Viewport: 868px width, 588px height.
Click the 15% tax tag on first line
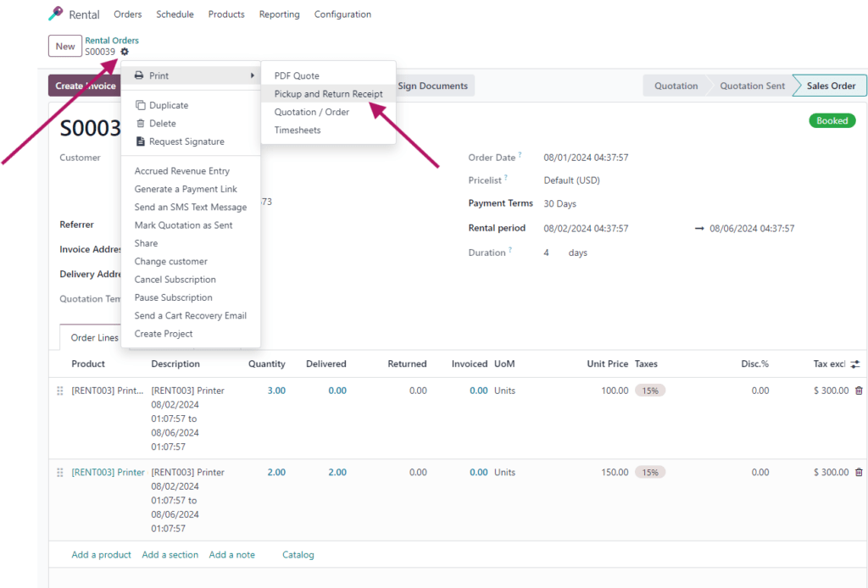(x=650, y=391)
